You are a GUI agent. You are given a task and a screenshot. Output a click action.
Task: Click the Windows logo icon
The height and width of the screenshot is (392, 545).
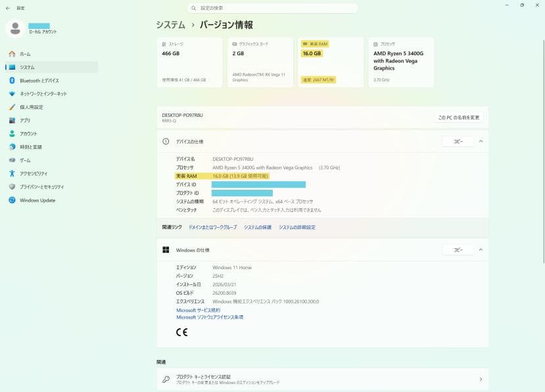coord(166,250)
